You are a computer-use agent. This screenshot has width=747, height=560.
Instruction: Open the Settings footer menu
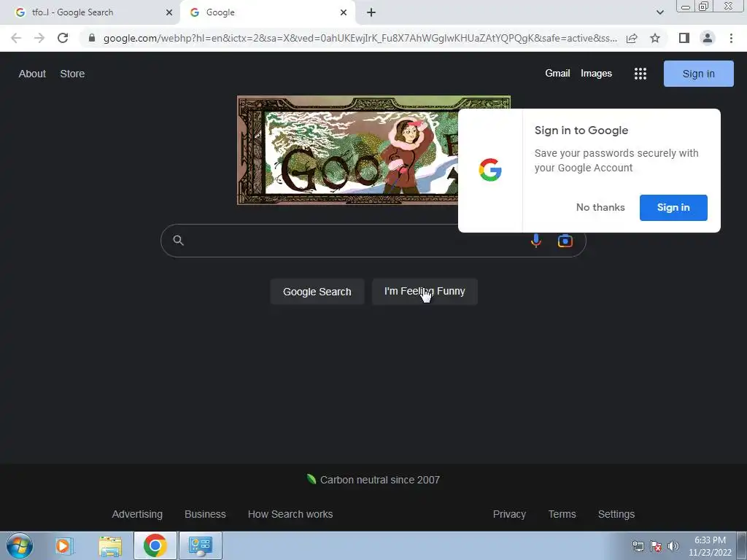coord(616,514)
